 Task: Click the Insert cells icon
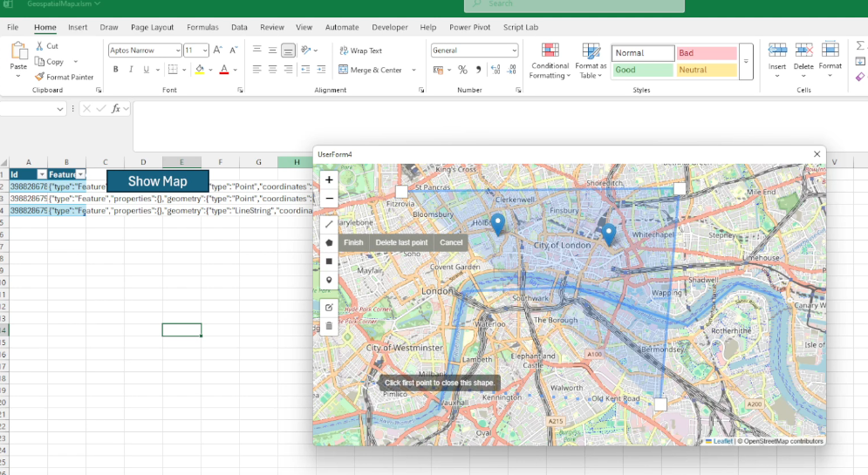point(777,51)
